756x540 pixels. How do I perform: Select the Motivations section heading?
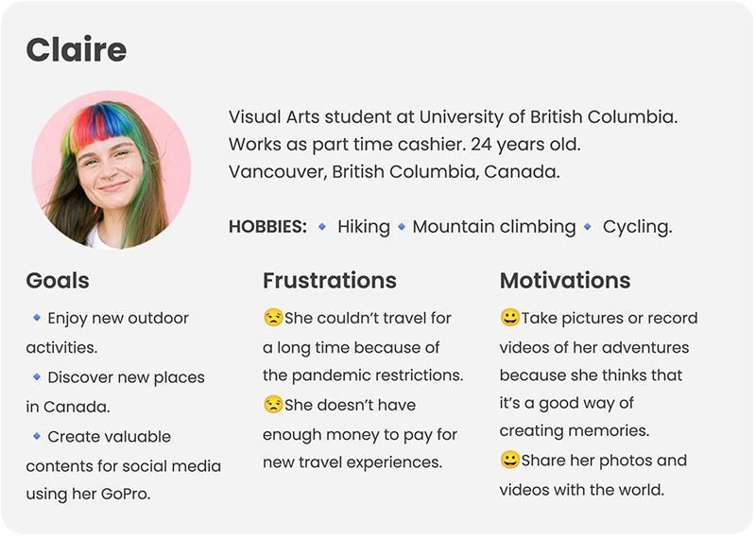pos(565,280)
